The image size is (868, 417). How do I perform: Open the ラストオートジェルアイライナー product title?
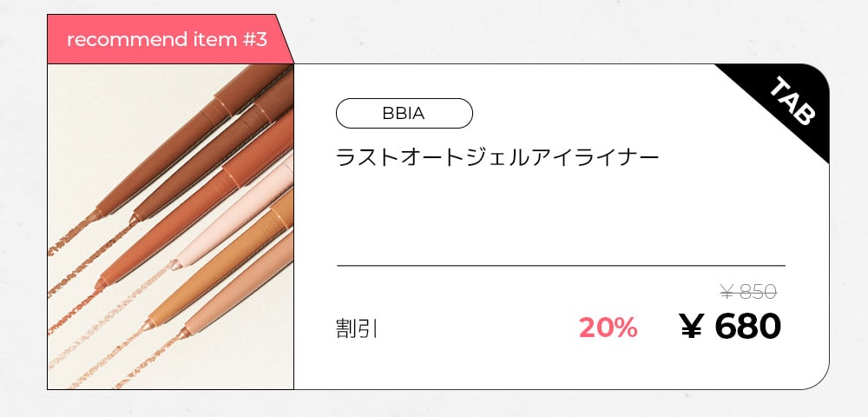497,158
